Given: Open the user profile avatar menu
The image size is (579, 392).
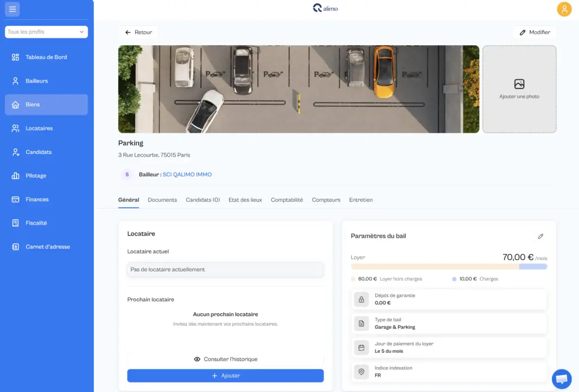Looking at the screenshot, I should [x=564, y=9].
